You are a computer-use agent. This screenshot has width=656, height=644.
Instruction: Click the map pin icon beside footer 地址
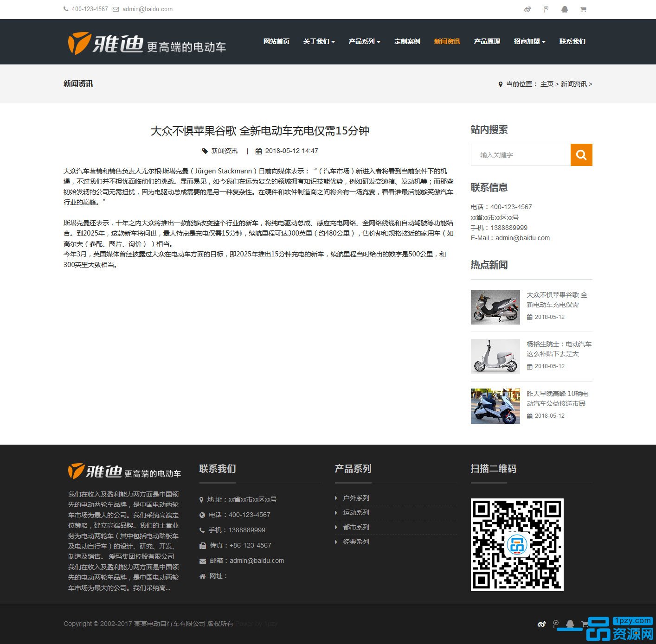pyautogui.click(x=201, y=500)
